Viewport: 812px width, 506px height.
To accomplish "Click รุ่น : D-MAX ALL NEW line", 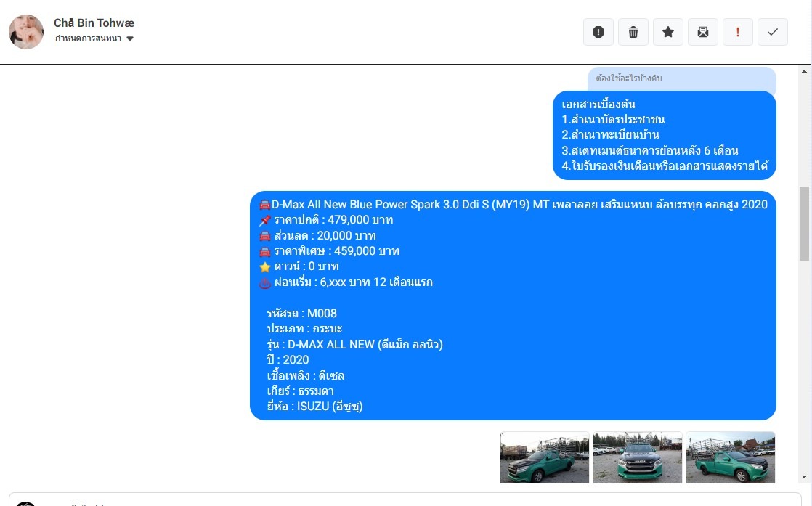I will [354, 344].
